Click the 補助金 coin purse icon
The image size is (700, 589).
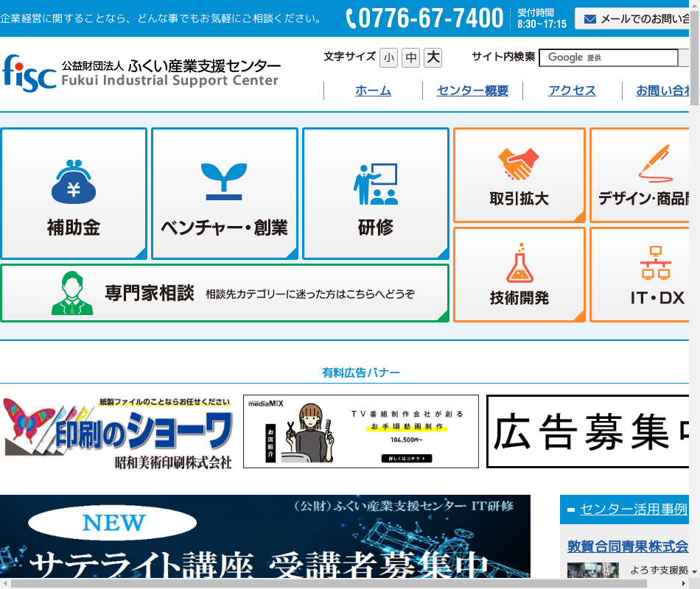tap(74, 183)
